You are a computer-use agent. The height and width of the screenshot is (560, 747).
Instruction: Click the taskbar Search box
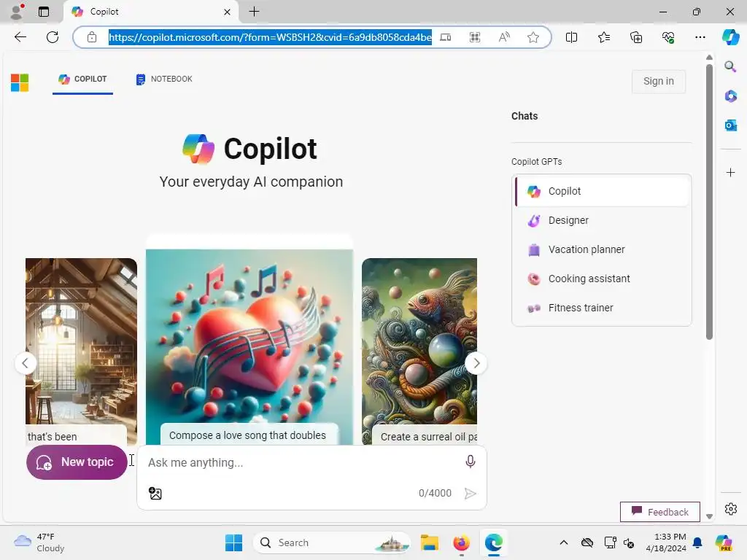[332, 542]
